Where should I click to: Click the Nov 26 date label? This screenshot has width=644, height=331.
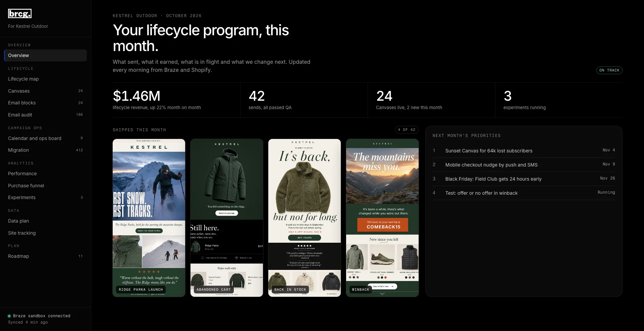tap(607, 178)
